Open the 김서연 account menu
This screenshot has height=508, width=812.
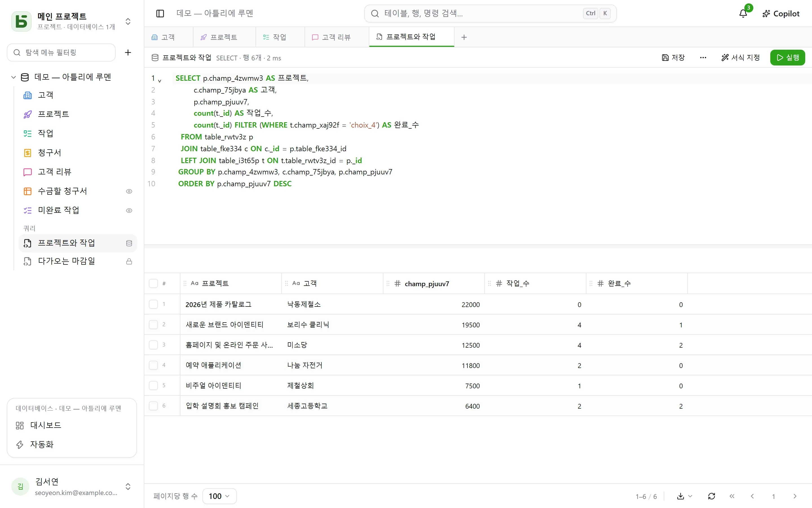72,487
